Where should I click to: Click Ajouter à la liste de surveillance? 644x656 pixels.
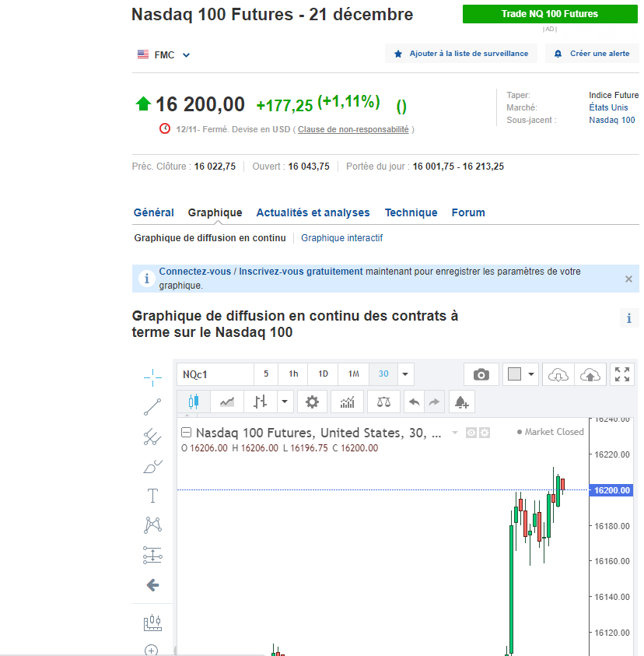point(461,54)
